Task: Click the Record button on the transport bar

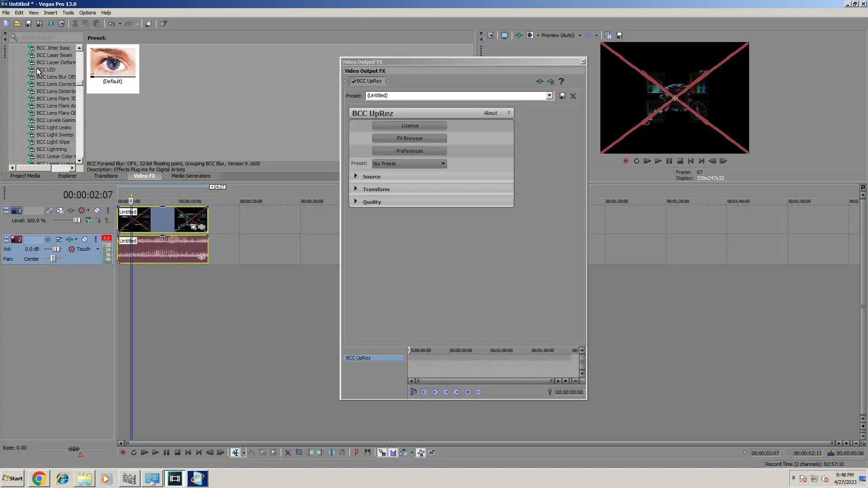Action: click(x=123, y=452)
